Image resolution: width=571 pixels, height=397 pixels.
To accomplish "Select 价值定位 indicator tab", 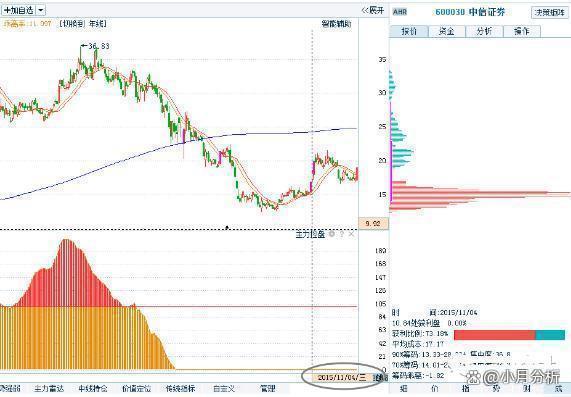I will point(137,389).
